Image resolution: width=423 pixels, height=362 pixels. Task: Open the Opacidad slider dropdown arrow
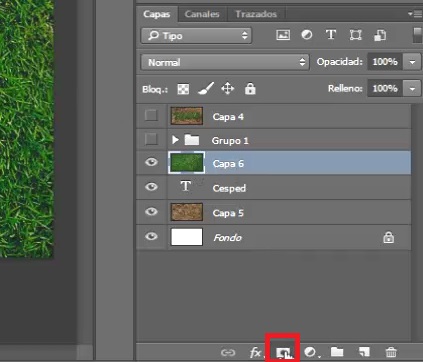coord(412,62)
